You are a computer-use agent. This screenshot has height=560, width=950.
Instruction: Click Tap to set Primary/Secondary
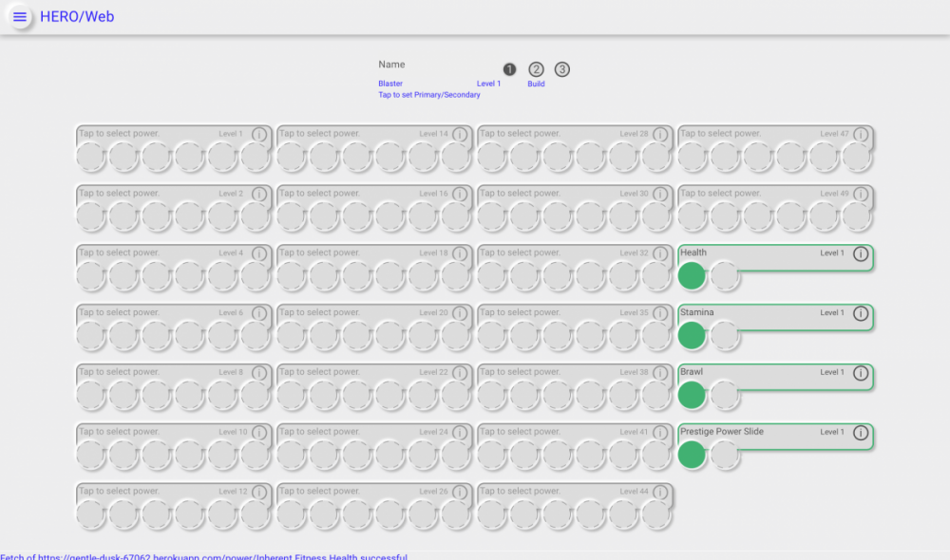click(x=429, y=95)
